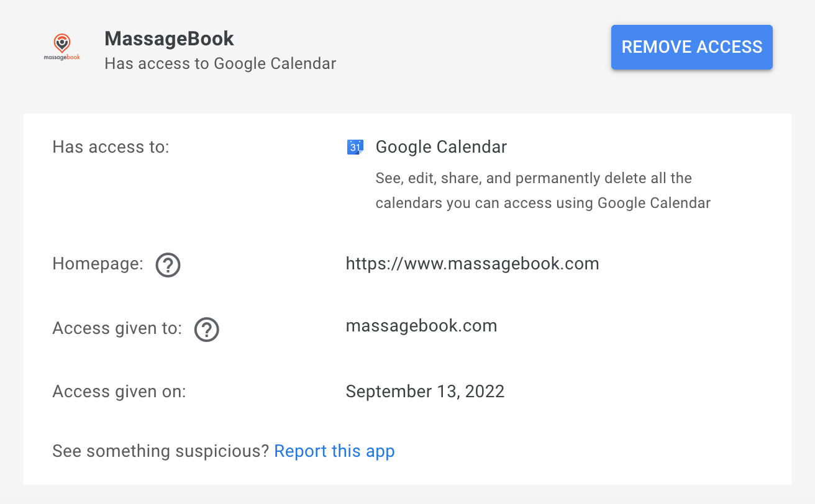Open the help icon next to Access given to
This screenshot has width=815, height=504.
pyautogui.click(x=207, y=330)
